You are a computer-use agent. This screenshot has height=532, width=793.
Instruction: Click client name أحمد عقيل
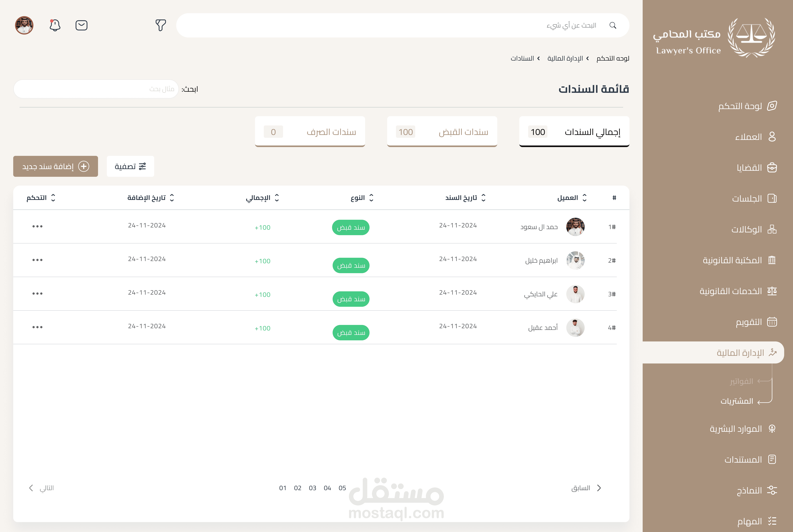[x=543, y=327]
